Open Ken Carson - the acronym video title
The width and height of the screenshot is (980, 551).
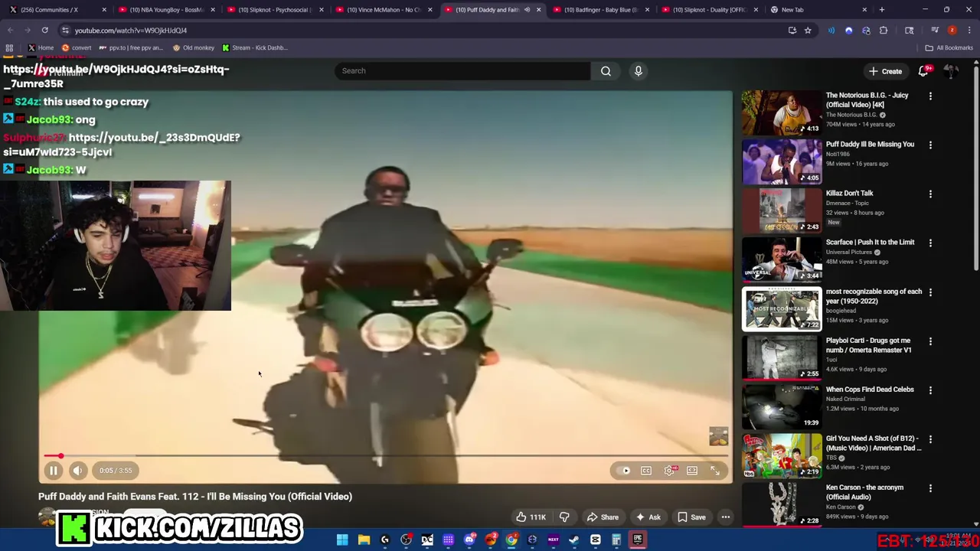pos(864,492)
